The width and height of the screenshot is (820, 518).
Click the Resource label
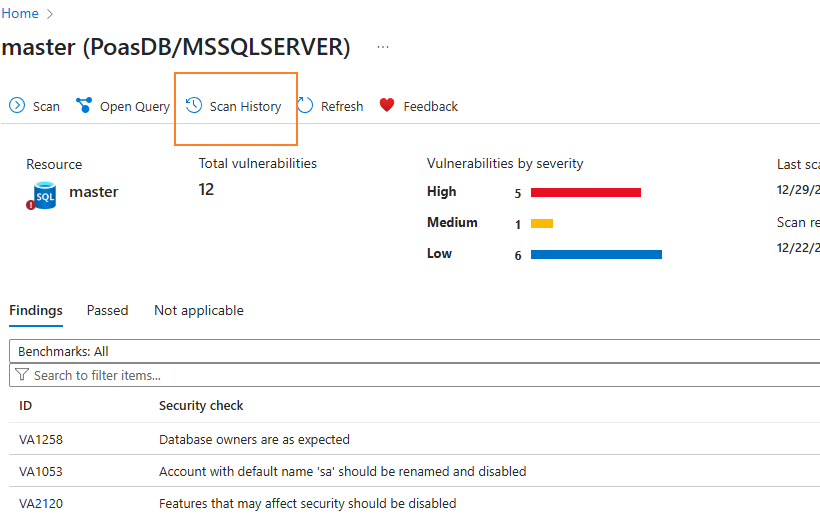tap(54, 164)
